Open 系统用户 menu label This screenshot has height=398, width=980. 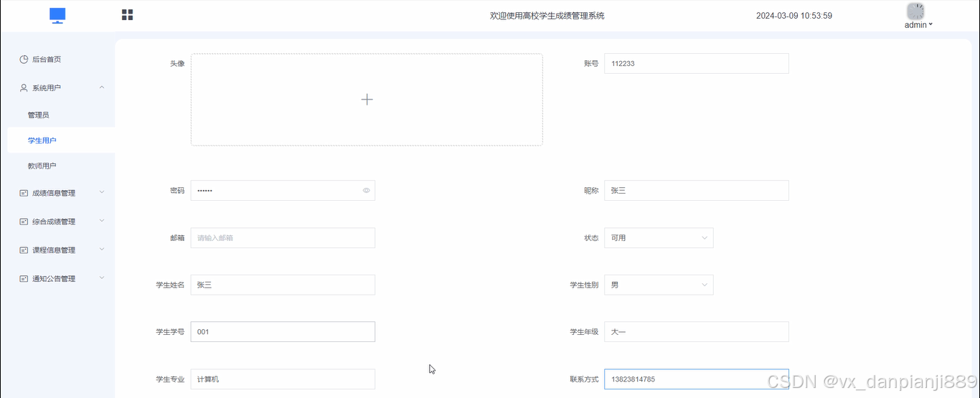click(47, 88)
